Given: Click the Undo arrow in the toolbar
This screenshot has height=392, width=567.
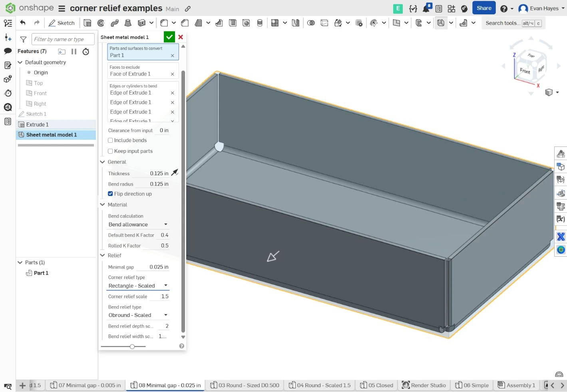Looking at the screenshot, I should [23, 23].
